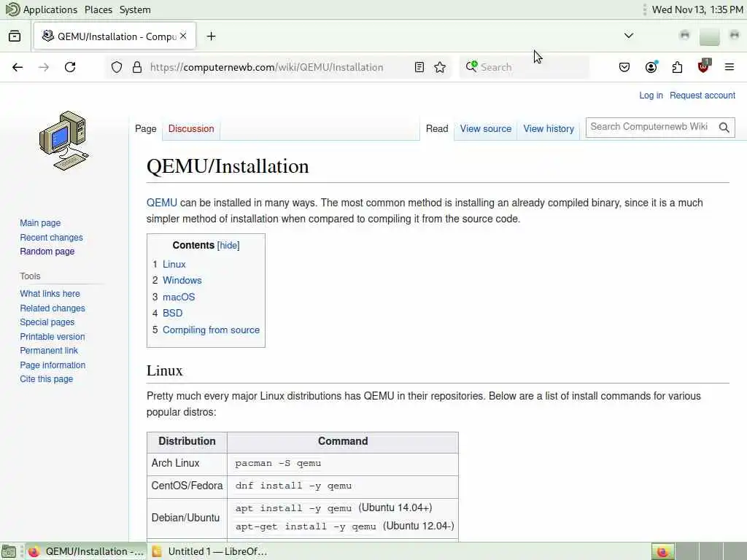Click the Request account link
747x560 pixels.
tap(703, 96)
